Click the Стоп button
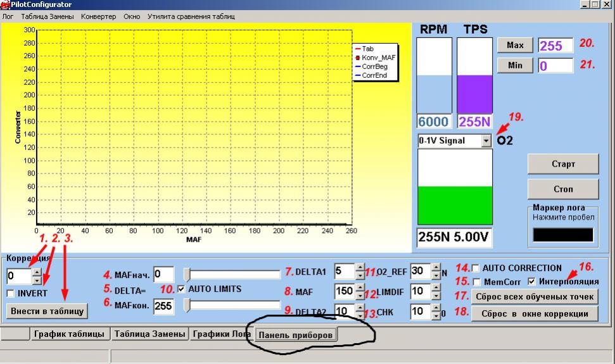This screenshot has height=364, width=615. [563, 189]
